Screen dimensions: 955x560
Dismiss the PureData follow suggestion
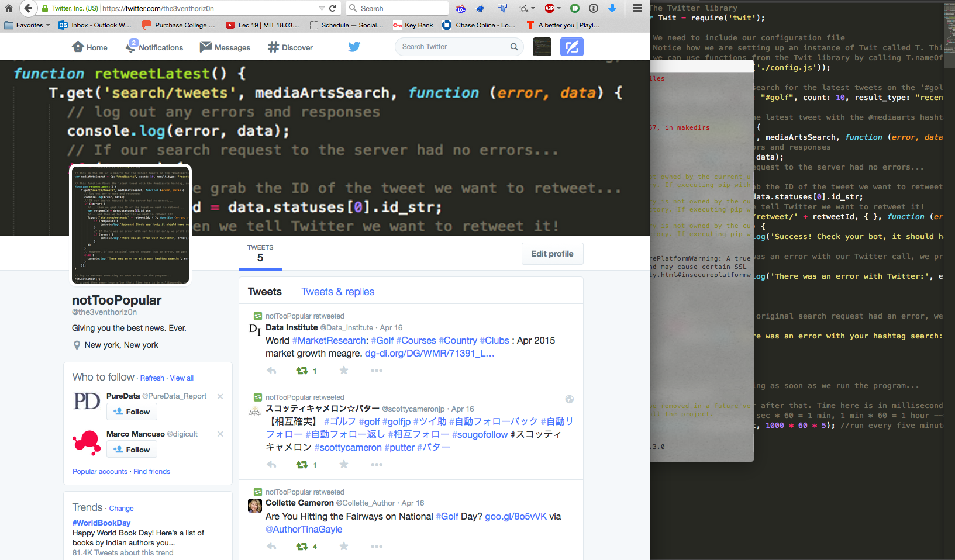220,396
